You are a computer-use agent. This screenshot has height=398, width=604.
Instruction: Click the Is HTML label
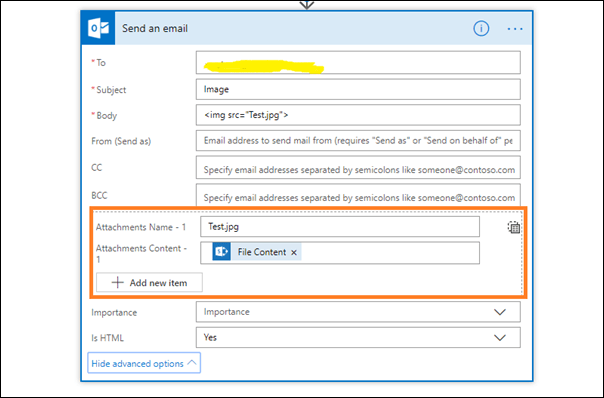click(107, 338)
